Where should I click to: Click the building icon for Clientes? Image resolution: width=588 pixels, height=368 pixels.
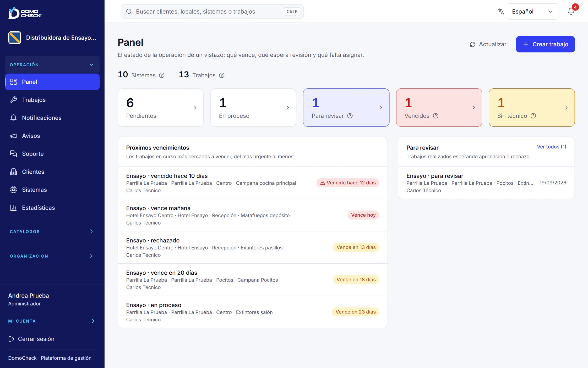[x=13, y=172]
